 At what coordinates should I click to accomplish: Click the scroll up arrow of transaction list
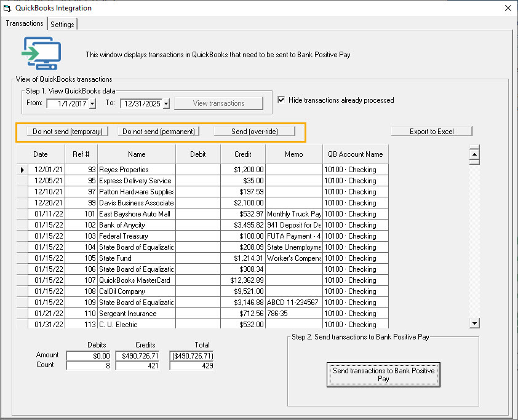[x=474, y=154]
